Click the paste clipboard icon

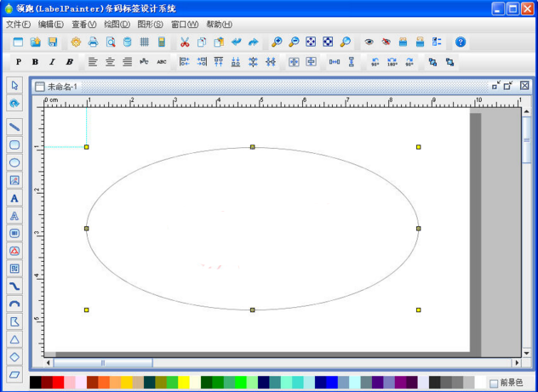pyautogui.click(x=219, y=43)
